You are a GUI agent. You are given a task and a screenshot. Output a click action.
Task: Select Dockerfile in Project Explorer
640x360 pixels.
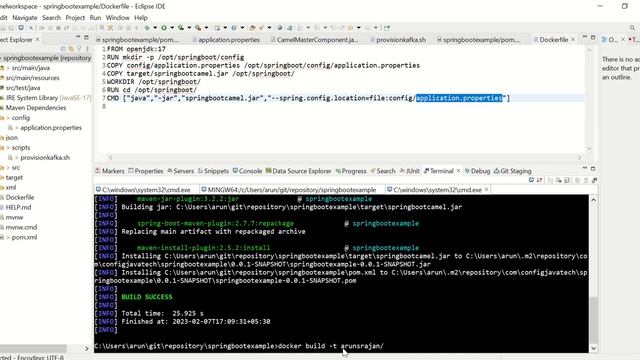(x=20, y=197)
